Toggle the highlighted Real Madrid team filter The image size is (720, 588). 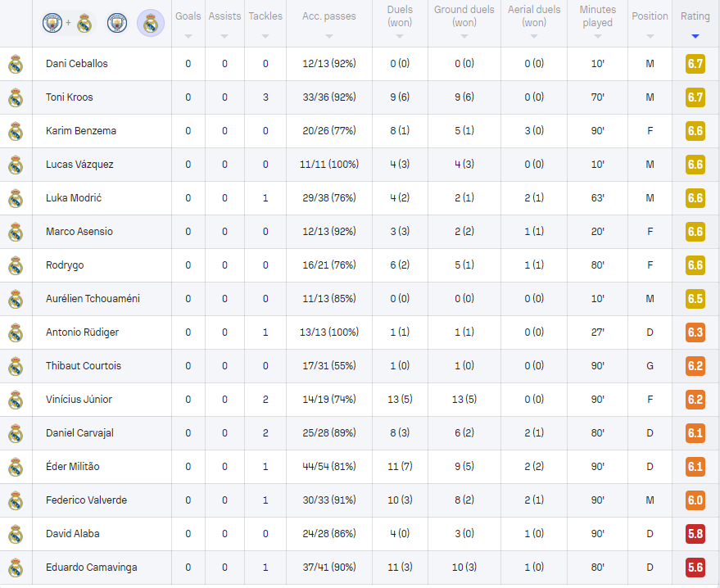pos(151,23)
